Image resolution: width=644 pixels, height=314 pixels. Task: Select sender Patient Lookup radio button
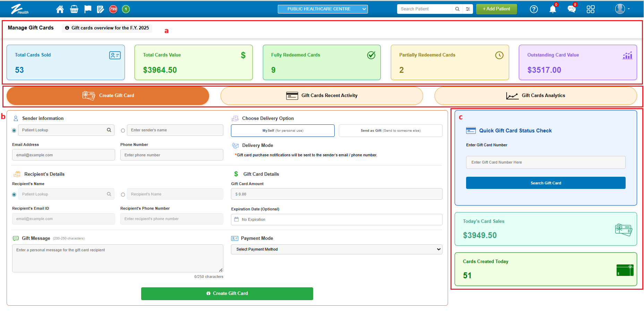click(14, 131)
